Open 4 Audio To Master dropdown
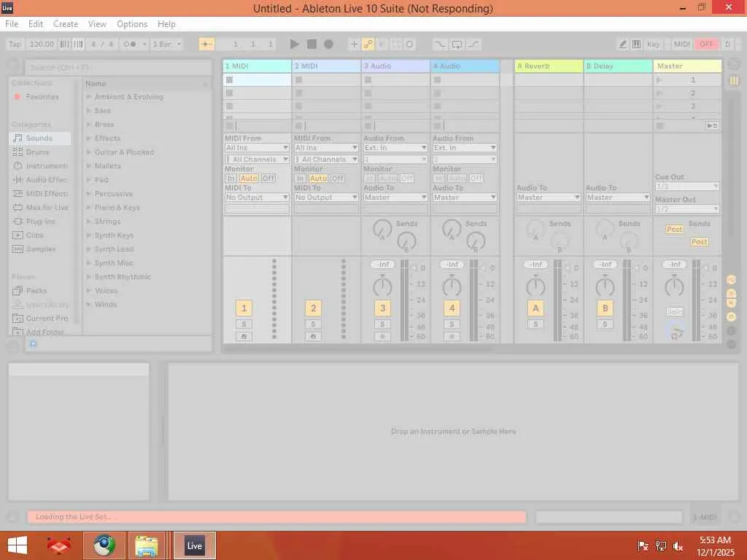 (x=465, y=197)
